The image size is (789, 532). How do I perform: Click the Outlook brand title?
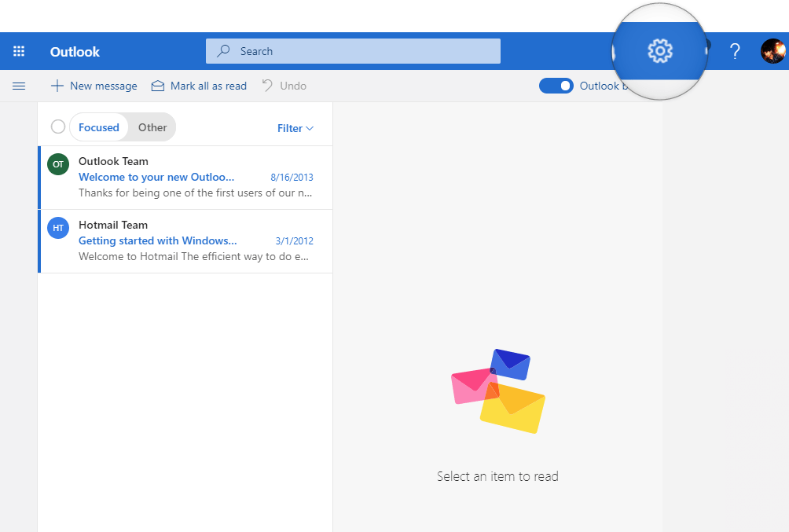[75, 52]
